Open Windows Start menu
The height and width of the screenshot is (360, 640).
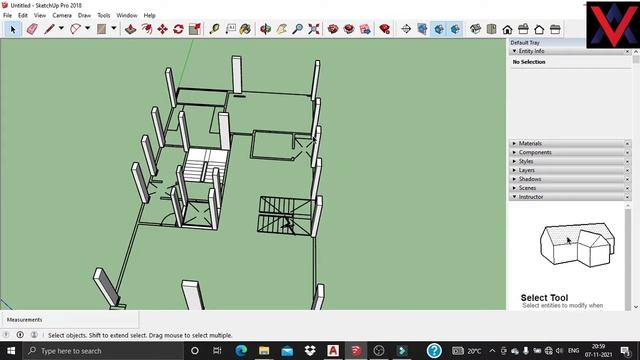[11, 351]
